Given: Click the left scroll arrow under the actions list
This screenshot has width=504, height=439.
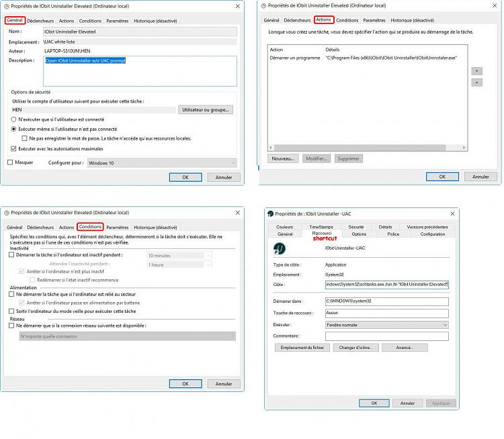Looking at the screenshot, I should 271,148.
